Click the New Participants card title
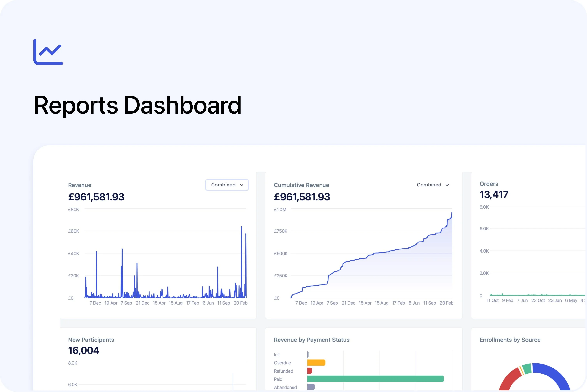Image resolution: width=587 pixels, height=392 pixels. (x=91, y=340)
